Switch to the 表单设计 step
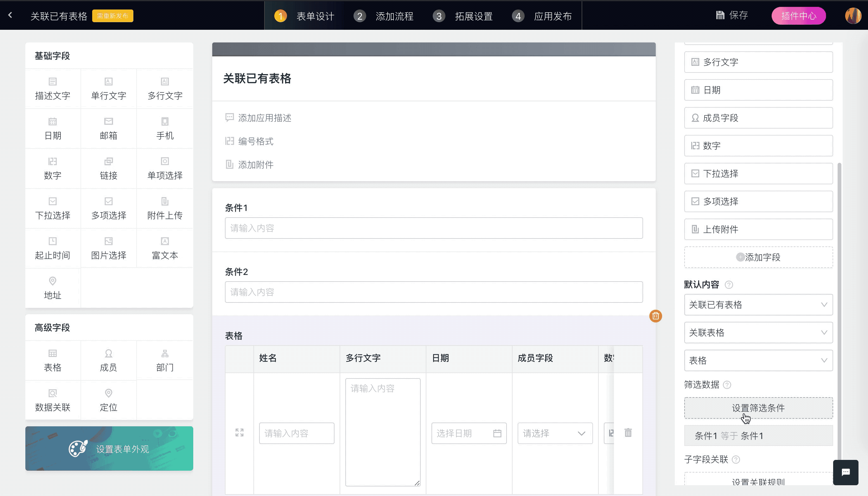The width and height of the screenshot is (868, 496). click(x=304, y=16)
